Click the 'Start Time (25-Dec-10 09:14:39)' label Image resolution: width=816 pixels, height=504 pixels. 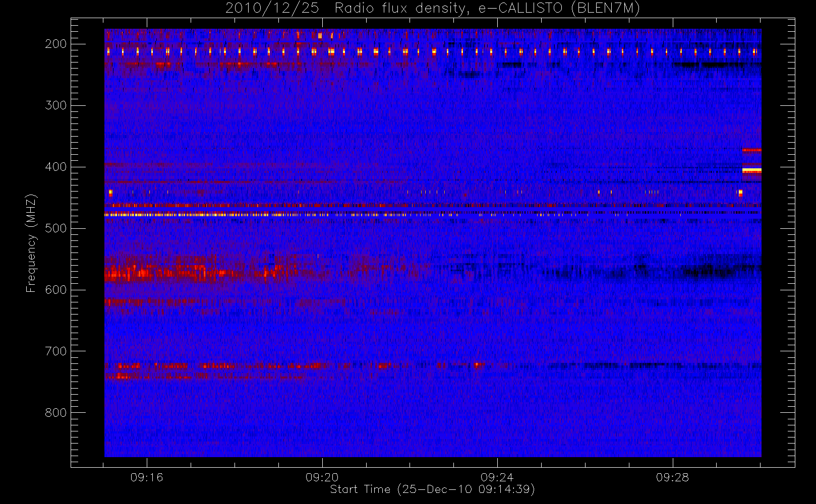(432, 489)
